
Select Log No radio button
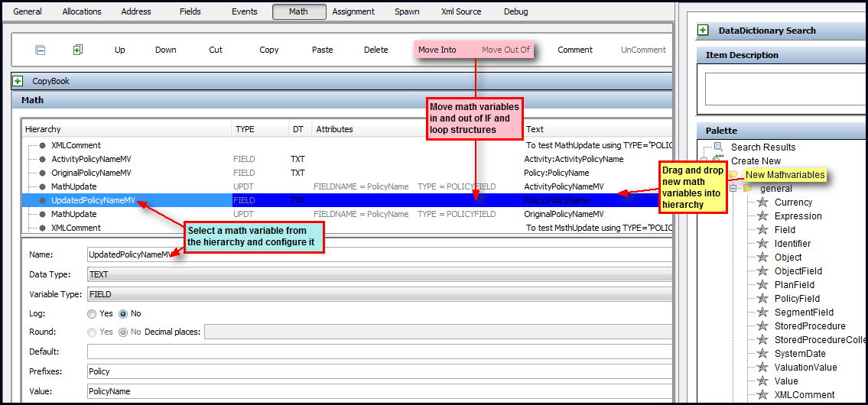(x=123, y=314)
